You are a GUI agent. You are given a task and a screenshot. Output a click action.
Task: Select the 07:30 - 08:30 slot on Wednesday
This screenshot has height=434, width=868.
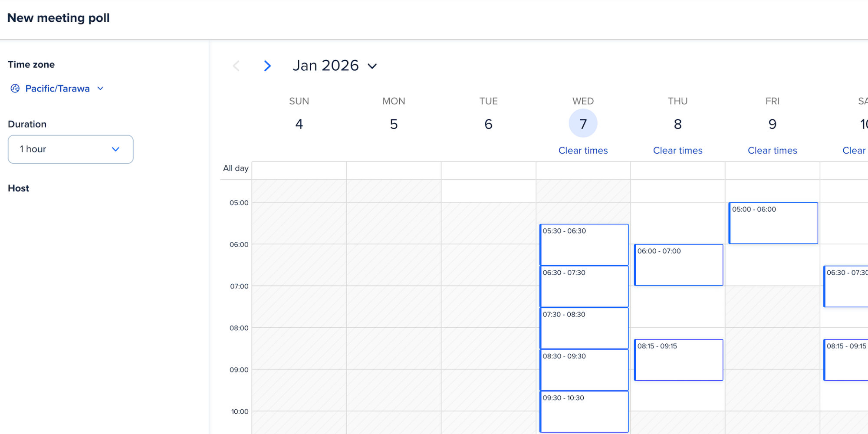584,328
